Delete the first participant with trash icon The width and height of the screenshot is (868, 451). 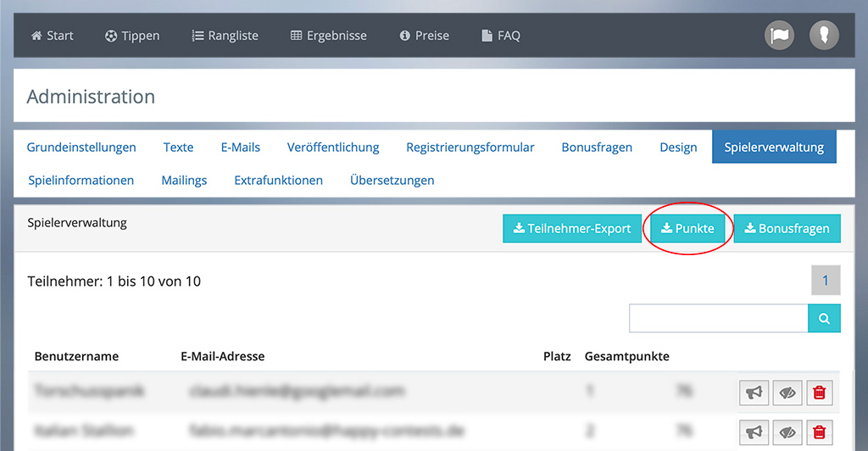(820, 393)
